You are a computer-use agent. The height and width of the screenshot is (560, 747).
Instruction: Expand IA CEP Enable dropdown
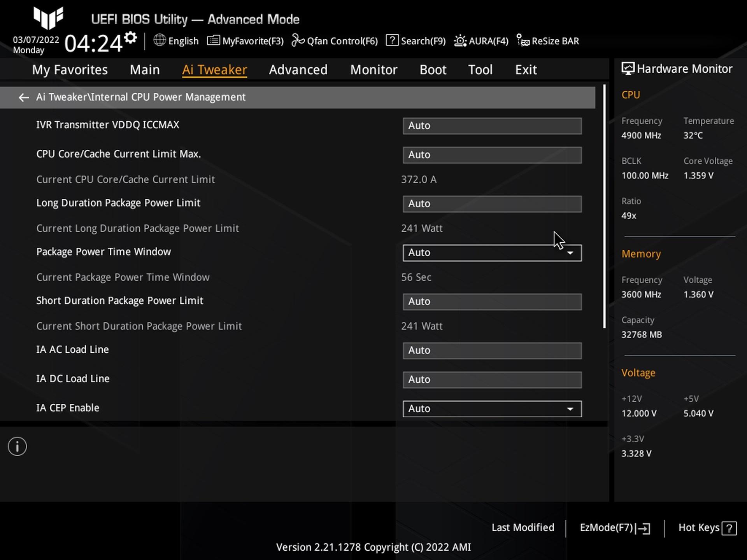click(x=492, y=409)
